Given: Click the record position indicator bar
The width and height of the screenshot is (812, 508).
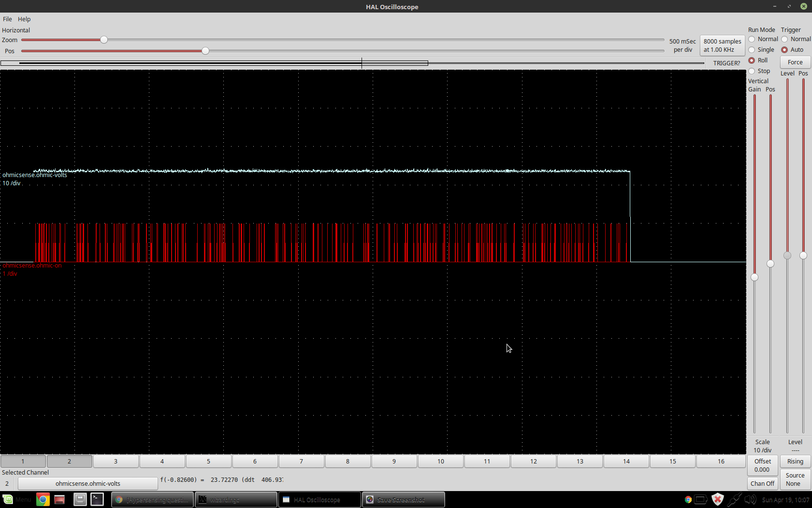Looking at the screenshot, I should [352, 63].
